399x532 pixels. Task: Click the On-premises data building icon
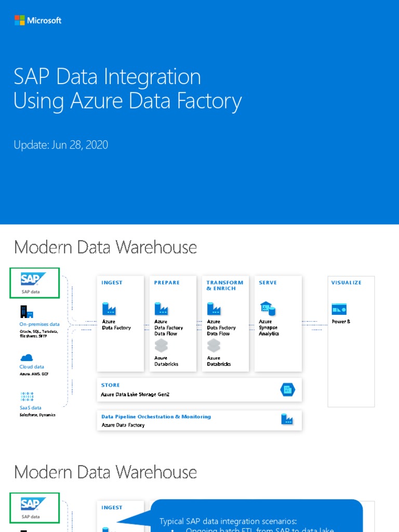point(26,312)
